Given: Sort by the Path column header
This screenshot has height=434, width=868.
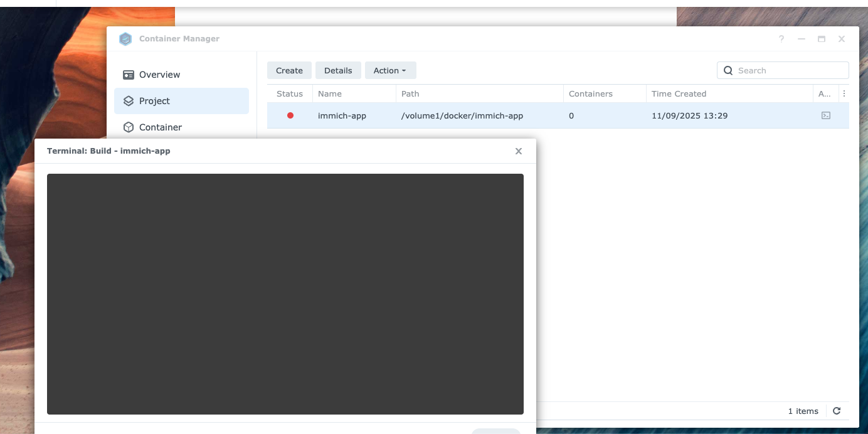Looking at the screenshot, I should pos(479,93).
